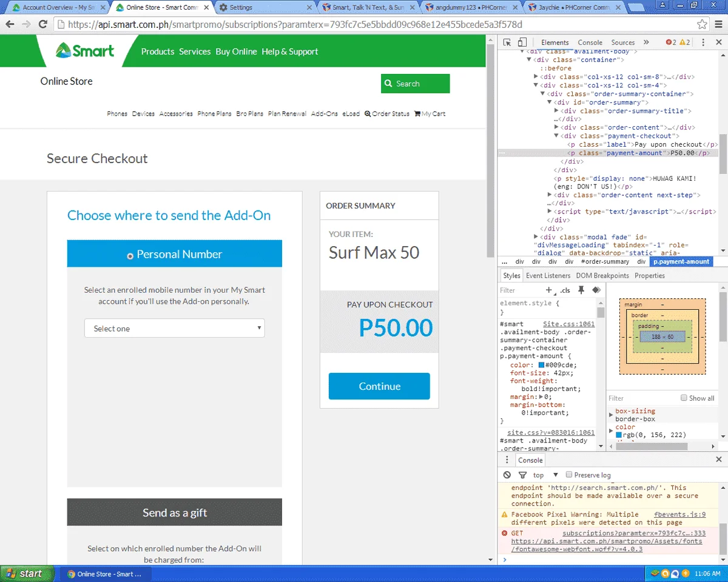728x582 pixels.
Task: Open Help & Support menu
Action: 290,52
